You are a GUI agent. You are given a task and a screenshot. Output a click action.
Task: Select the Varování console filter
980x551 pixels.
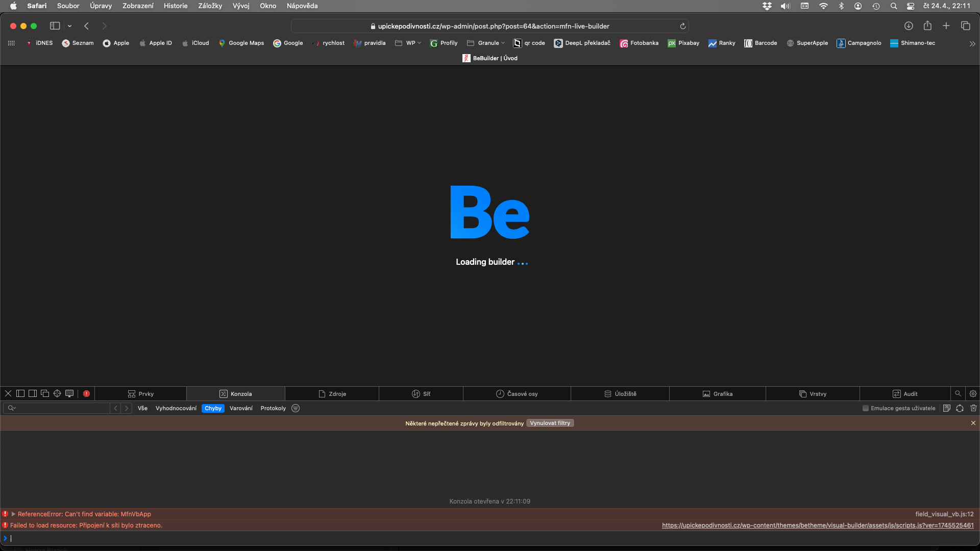pos(241,408)
